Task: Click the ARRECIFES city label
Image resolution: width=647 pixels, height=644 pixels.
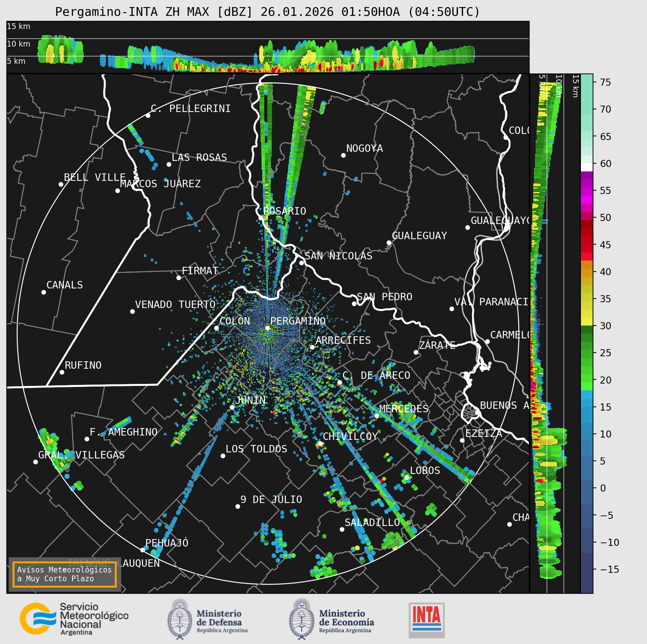Action: tap(343, 340)
